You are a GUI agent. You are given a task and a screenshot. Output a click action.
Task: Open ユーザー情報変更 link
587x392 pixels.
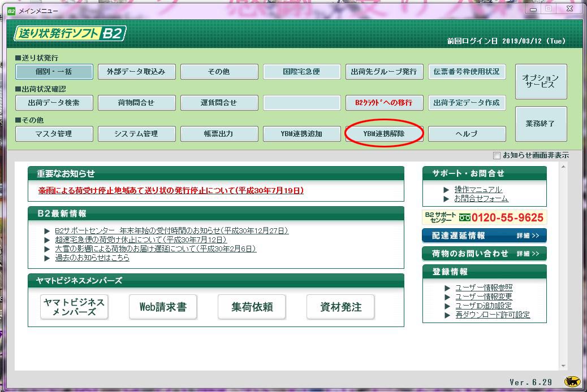484,297
